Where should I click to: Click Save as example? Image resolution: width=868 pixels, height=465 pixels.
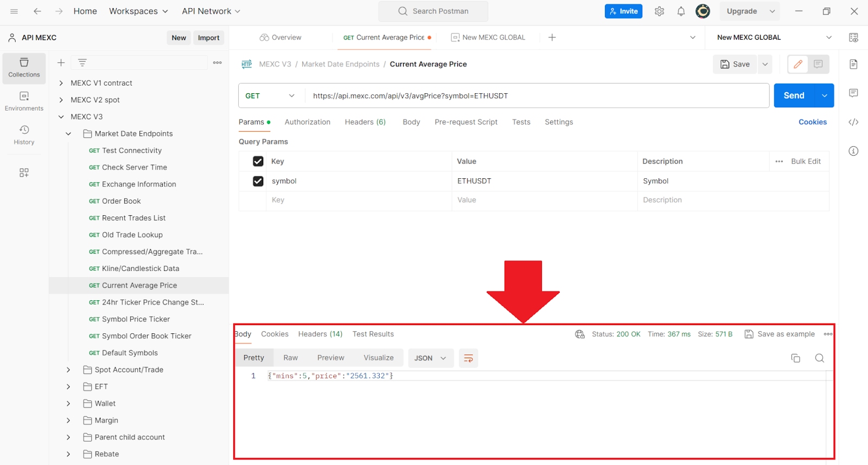tap(780, 334)
